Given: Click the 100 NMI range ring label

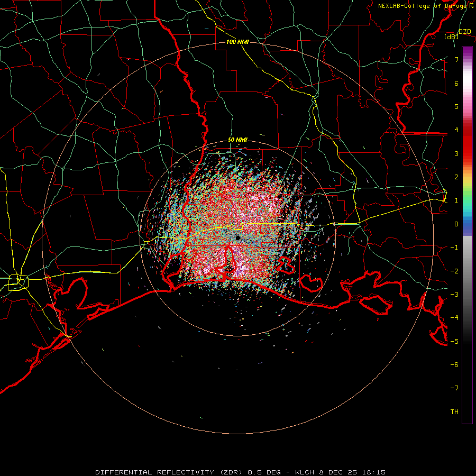Looking at the screenshot, I should coord(237,42).
